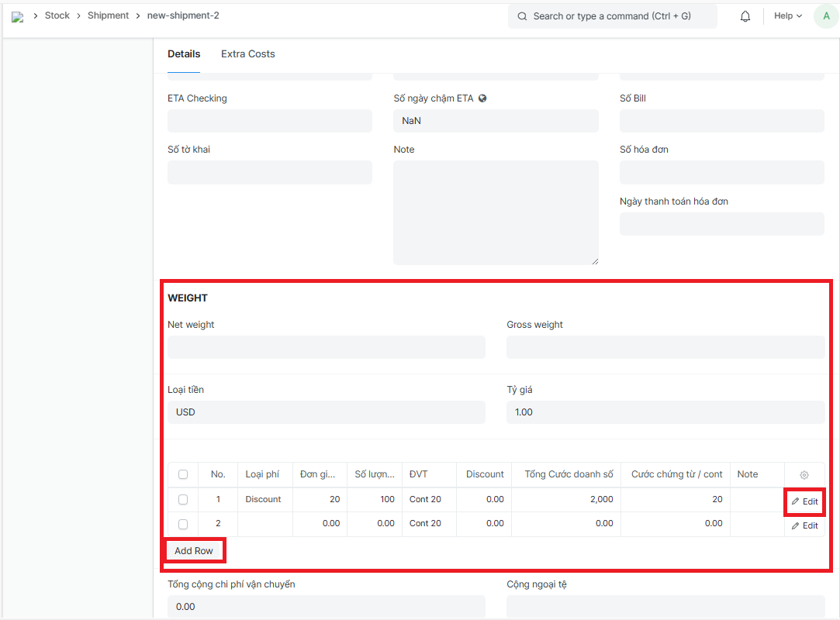This screenshot has height=620, width=840.
Task: Click the notification bell icon
Action: click(x=745, y=16)
